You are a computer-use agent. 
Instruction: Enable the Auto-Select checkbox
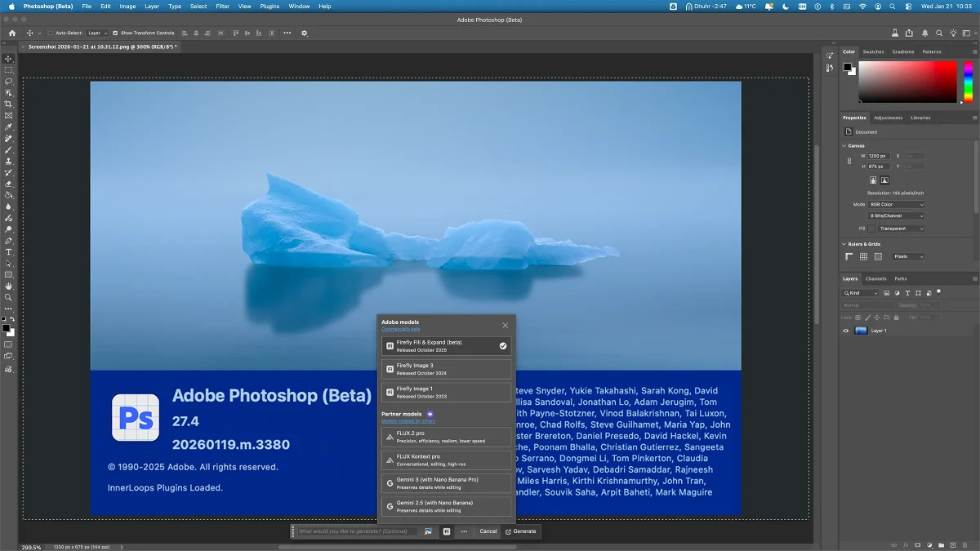coord(50,33)
